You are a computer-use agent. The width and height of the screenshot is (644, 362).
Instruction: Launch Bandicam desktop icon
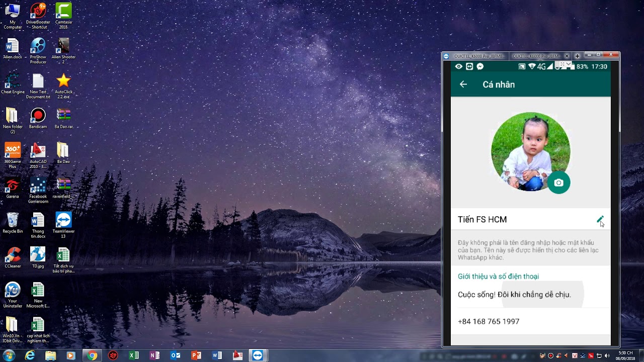[x=38, y=118]
